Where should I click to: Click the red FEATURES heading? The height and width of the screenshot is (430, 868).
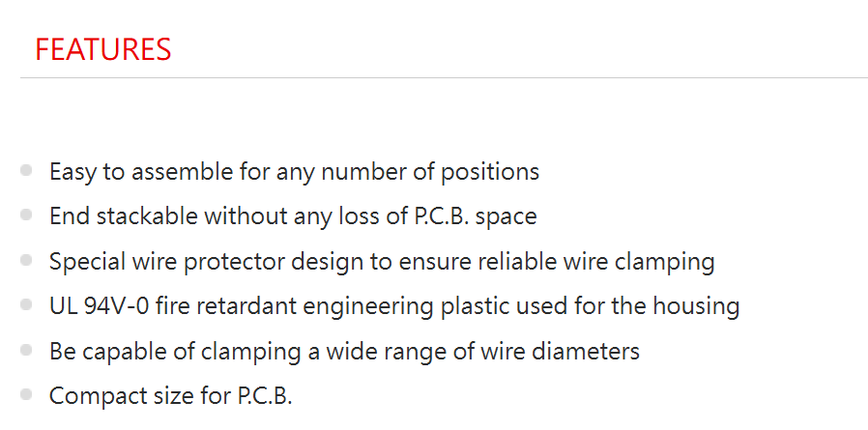(x=103, y=49)
